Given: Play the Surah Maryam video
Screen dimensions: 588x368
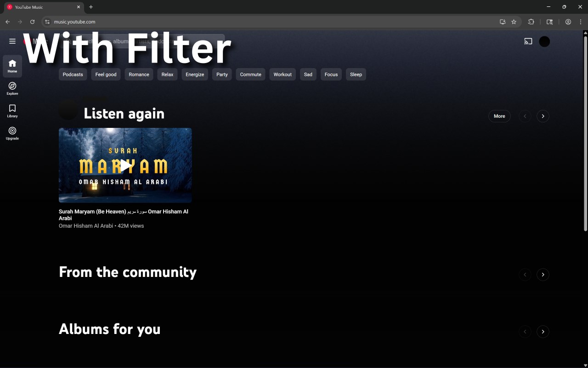Looking at the screenshot, I should [x=125, y=165].
